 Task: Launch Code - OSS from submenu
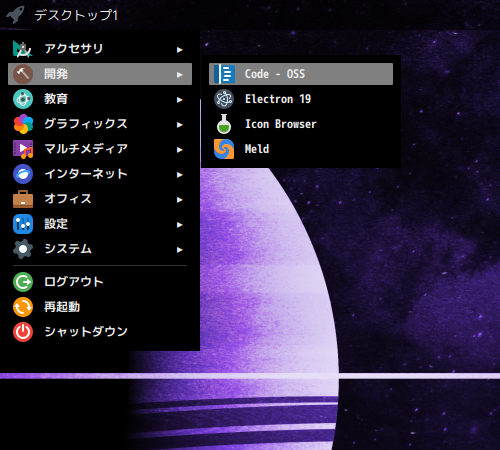click(301, 74)
